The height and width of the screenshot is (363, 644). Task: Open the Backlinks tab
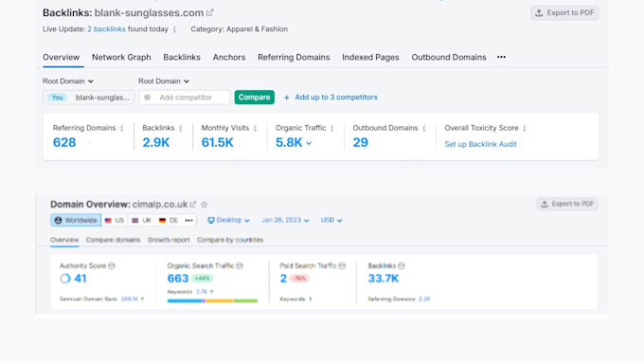tap(182, 57)
